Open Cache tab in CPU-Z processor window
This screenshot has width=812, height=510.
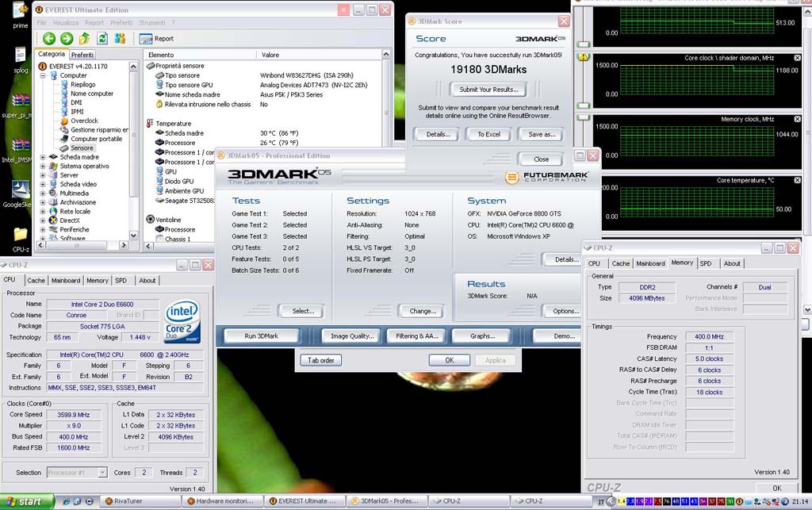pos(36,281)
